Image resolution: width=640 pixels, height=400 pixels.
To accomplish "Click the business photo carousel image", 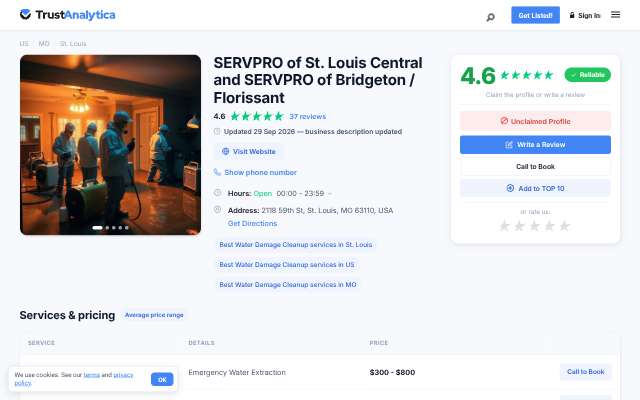I will click(x=110, y=145).
